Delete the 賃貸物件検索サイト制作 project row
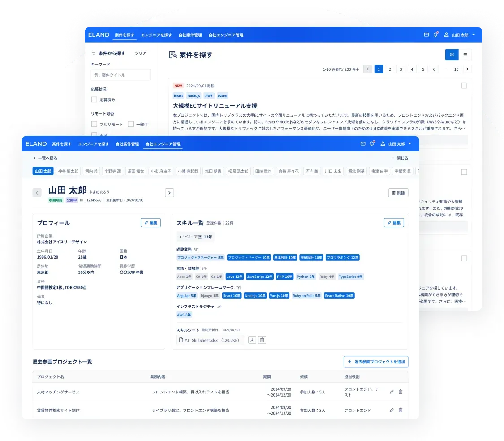This screenshot has height=441, width=504. (400, 410)
